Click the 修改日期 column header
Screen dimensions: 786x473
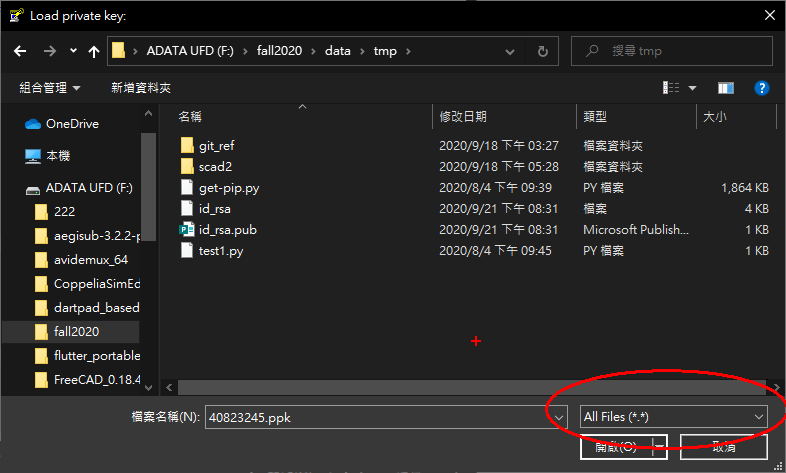pyautogui.click(x=464, y=117)
